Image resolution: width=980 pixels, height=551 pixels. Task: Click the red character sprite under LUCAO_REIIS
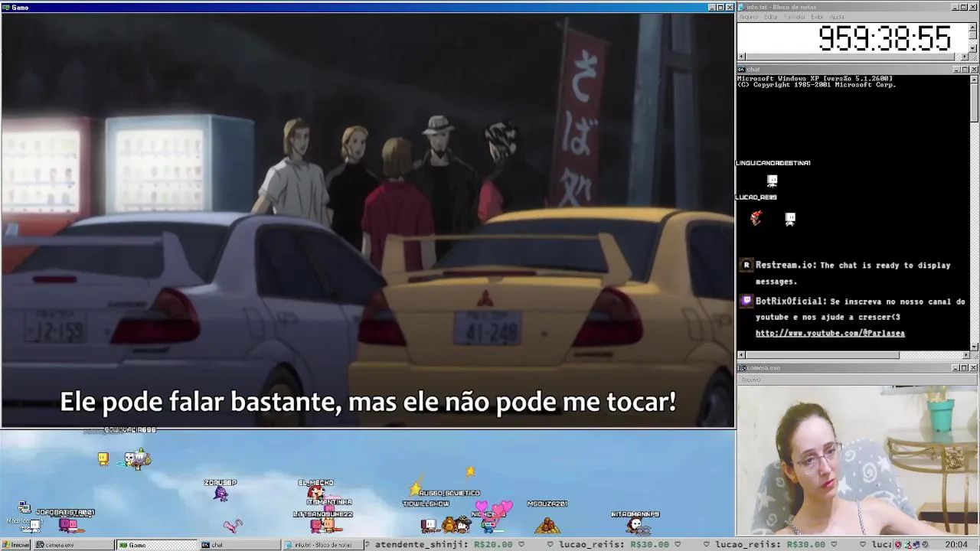pyautogui.click(x=756, y=219)
